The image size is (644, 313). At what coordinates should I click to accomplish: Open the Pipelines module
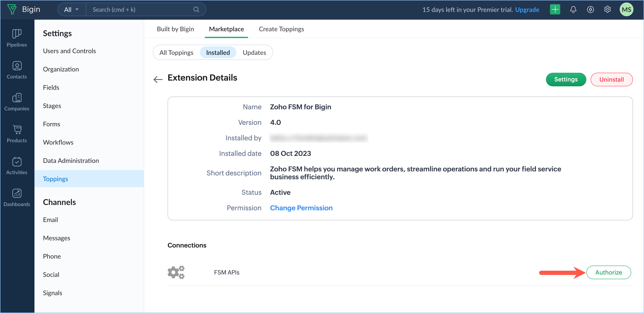click(x=17, y=38)
